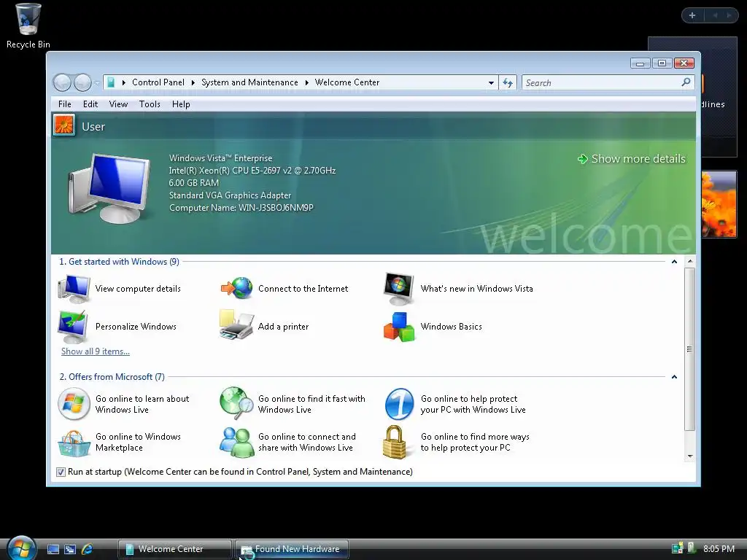
Task: Select the Personalize Windows icon
Action: tap(73, 327)
